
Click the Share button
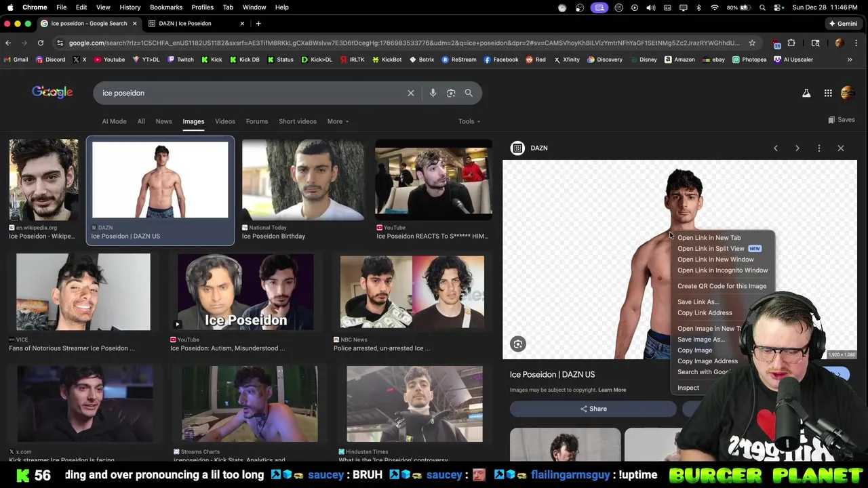(x=593, y=409)
